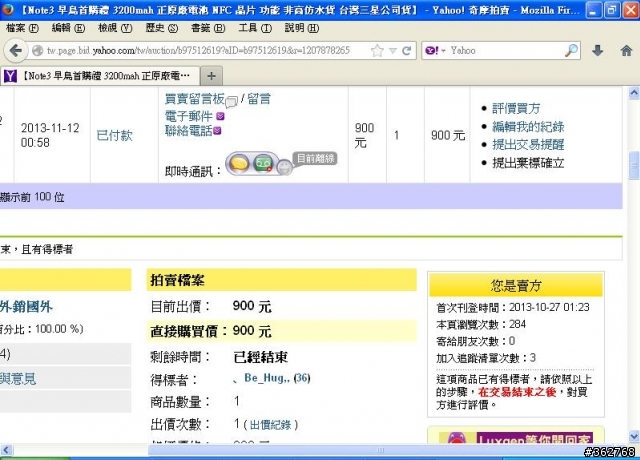Open the 工具 menu
The height and width of the screenshot is (460, 640).
click(255, 28)
